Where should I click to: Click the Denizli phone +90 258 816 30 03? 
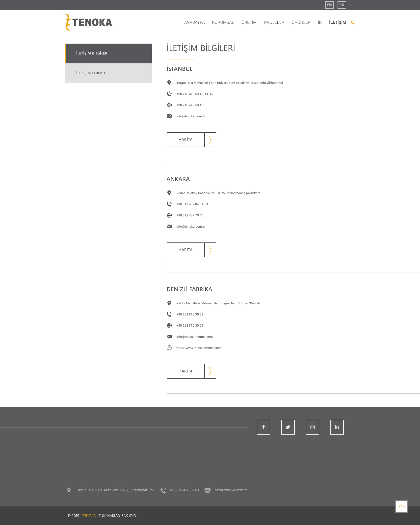pos(190,315)
